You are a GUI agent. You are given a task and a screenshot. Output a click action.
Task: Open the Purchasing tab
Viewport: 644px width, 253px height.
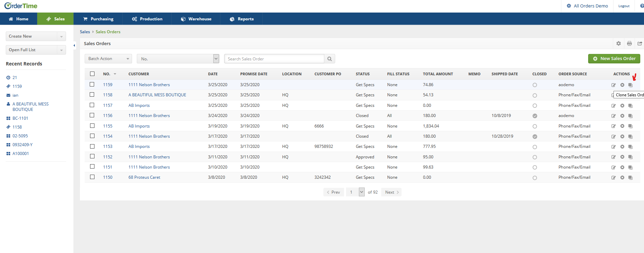pos(98,19)
